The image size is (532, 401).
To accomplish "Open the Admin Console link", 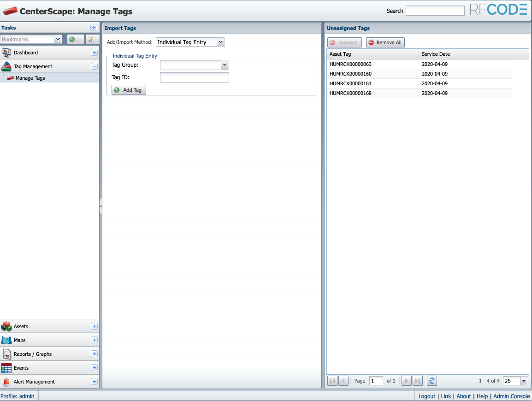I will pos(511,396).
